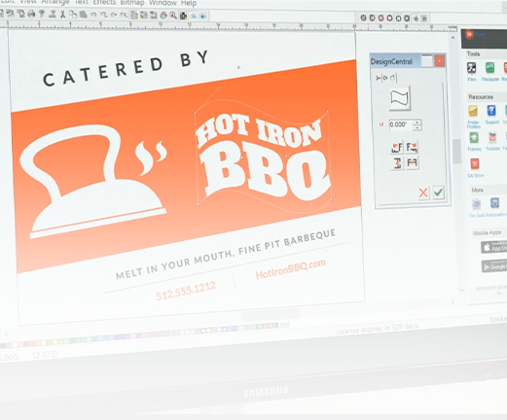Click the blue diamond cloud icon
This screenshot has height=420, width=507.
202,16
